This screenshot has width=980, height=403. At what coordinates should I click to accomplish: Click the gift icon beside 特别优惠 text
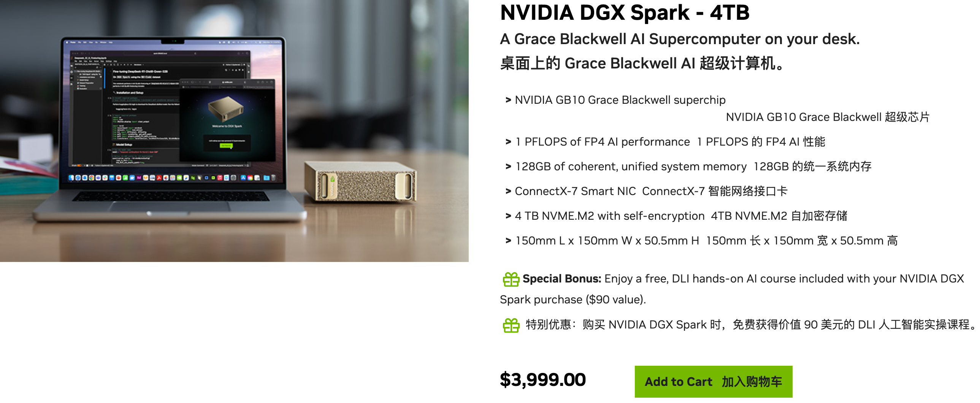coord(511,325)
